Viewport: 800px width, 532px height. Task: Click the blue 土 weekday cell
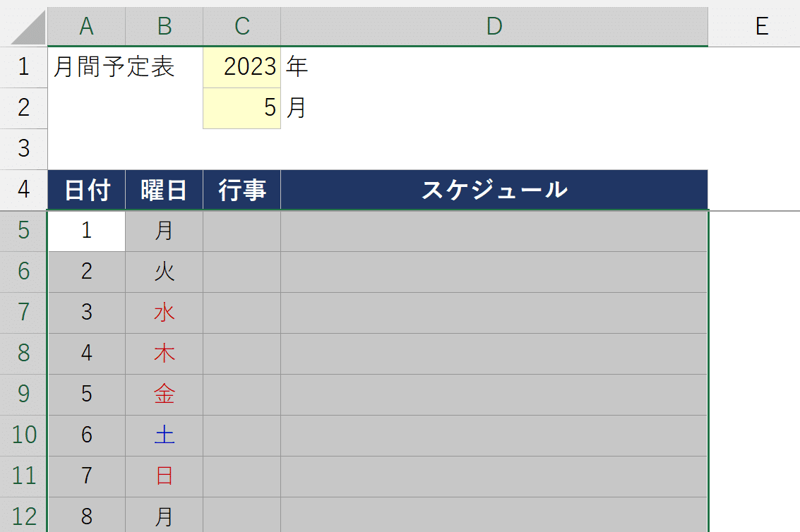[164, 435]
